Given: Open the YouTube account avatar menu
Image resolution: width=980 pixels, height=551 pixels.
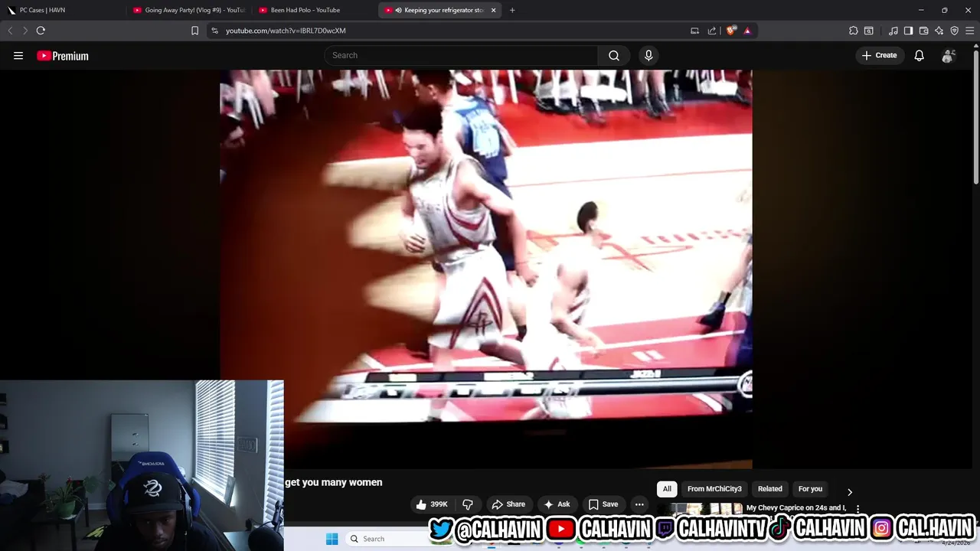Looking at the screenshot, I should point(949,55).
